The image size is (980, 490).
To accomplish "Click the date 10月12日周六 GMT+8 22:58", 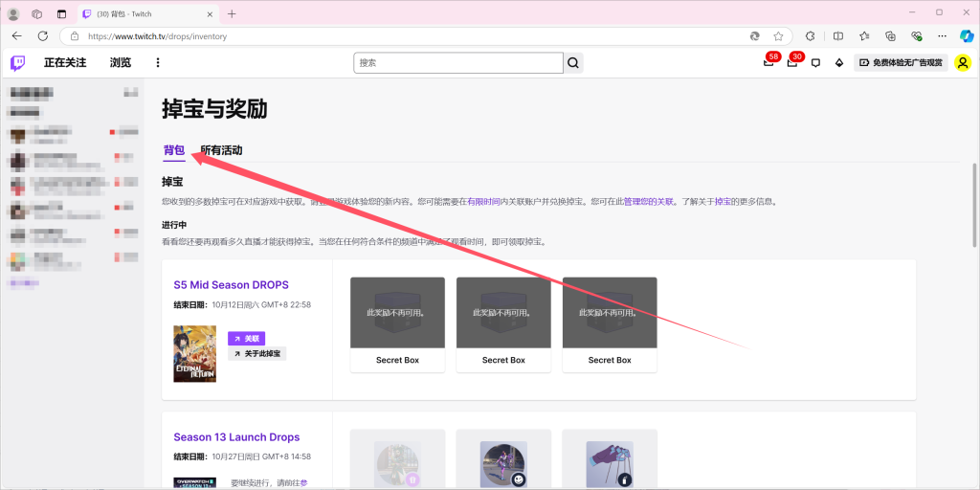I will tap(261, 305).
